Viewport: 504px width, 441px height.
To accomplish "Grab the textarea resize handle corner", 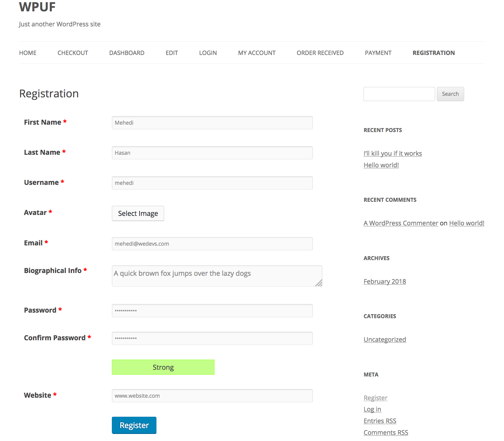I will (x=319, y=283).
